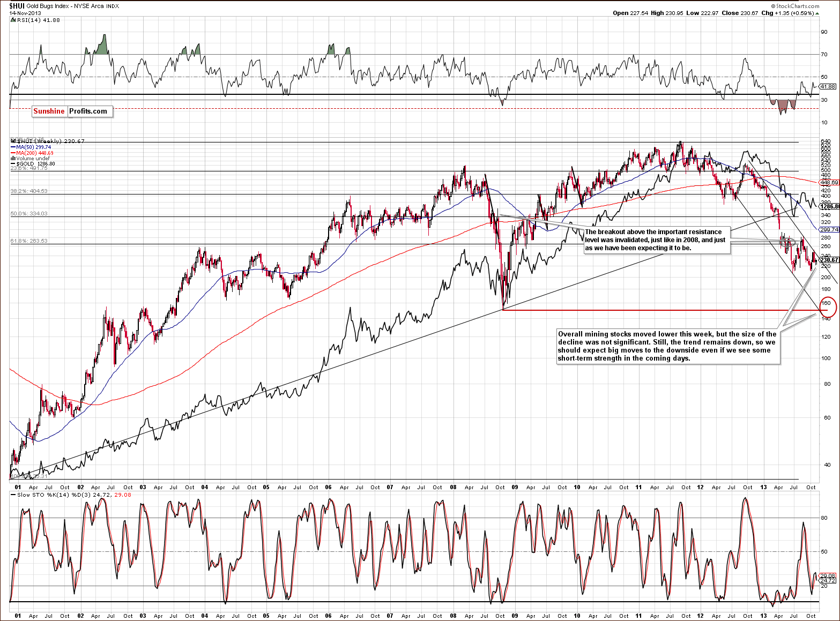Image resolution: width=840 pixels, height=621 pixels.
Task: Click the red-circled 160 target on the price axis
Action: pyautogui.click(x=827, y=306)
